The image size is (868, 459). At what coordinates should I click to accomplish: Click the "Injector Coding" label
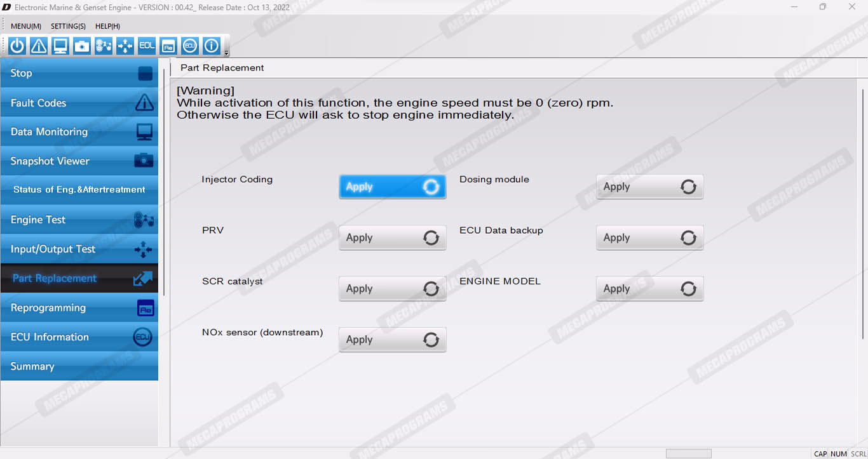[x=237, y=180]
